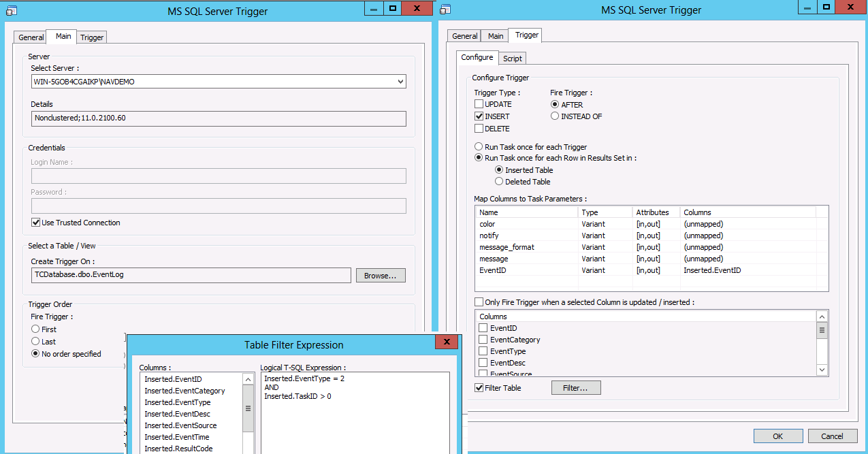Screen dimensions: 868x454
Task: Toggle the Filter Table checkbox
Action: [x=479, y=388]
